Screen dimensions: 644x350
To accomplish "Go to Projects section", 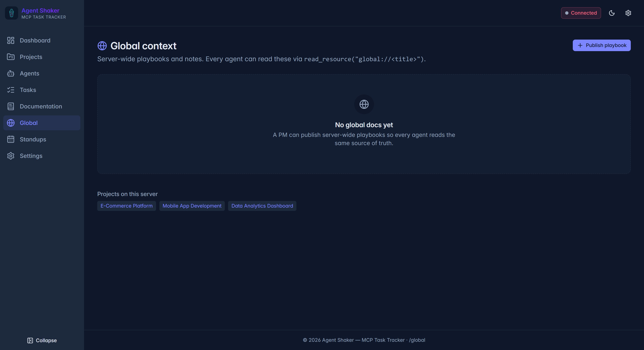I will point(42,57).
